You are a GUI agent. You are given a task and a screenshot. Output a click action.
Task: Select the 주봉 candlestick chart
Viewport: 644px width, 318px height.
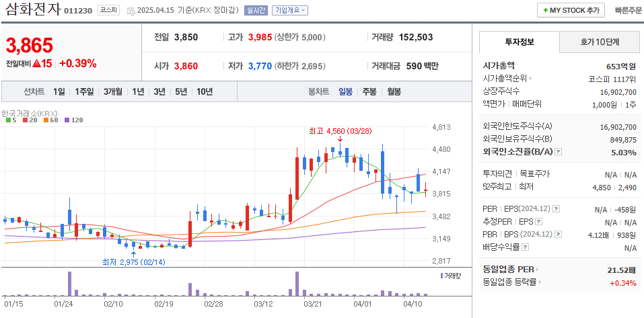(369, 91)
